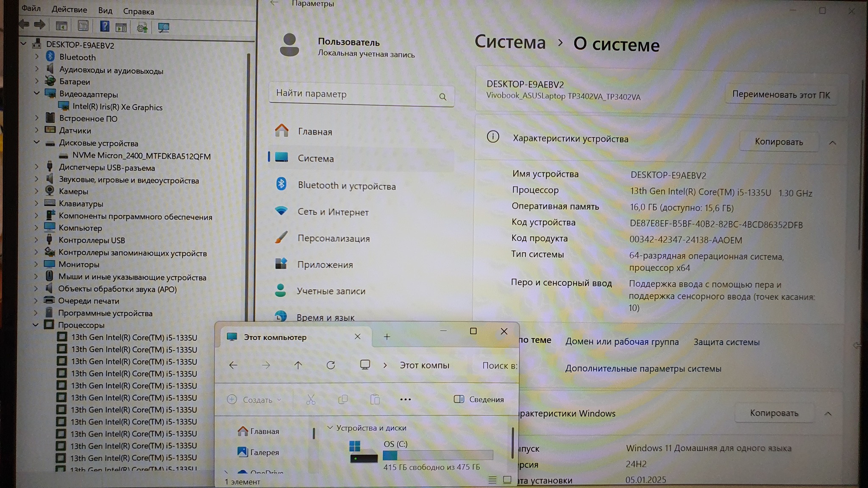Screen dimensions: 868x488
Task: Collapse the Устройства и диски group
Action: coord(330,428)
